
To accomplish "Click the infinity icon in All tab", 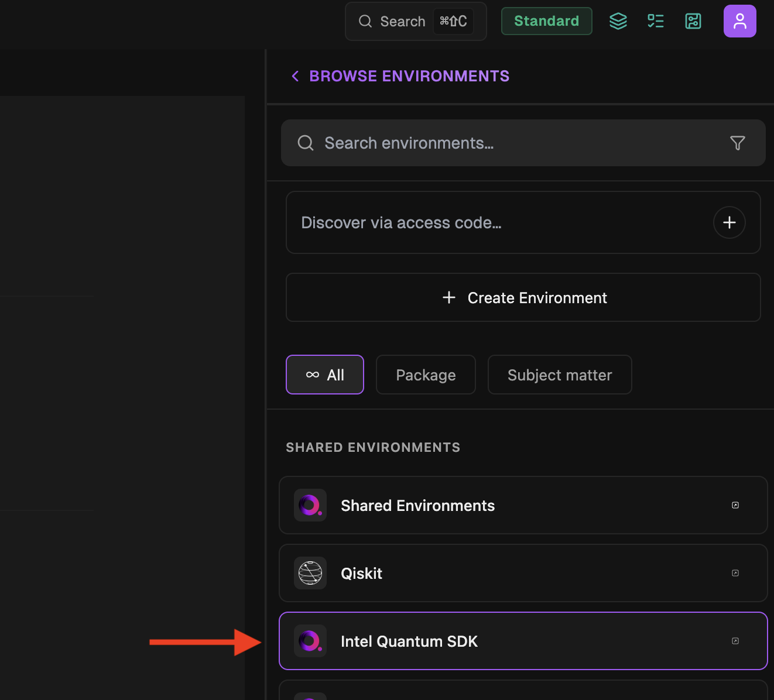I will coord(313,375).
